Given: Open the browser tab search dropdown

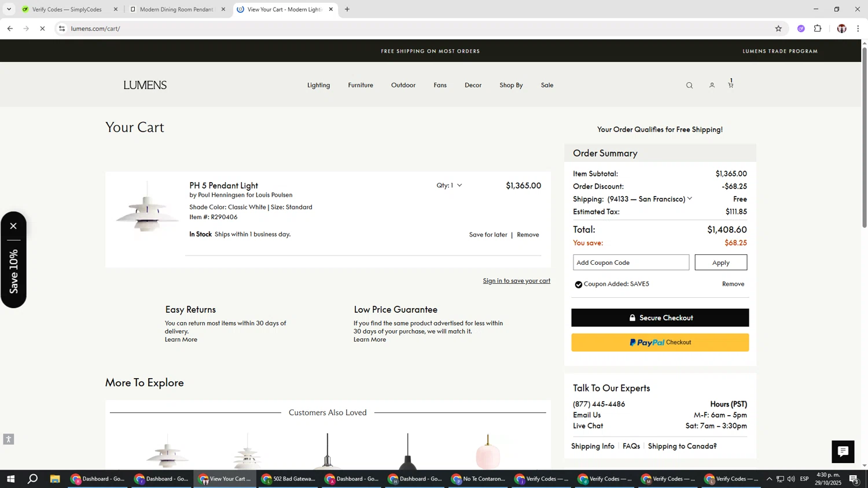Looking at the screenshot, I should tap(9, 9).
